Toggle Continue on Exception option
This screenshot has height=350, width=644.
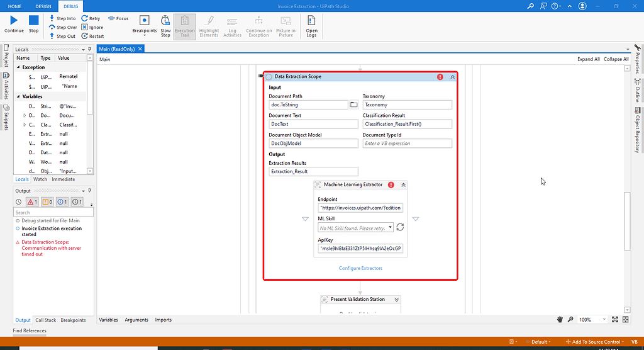pos(258,26)
